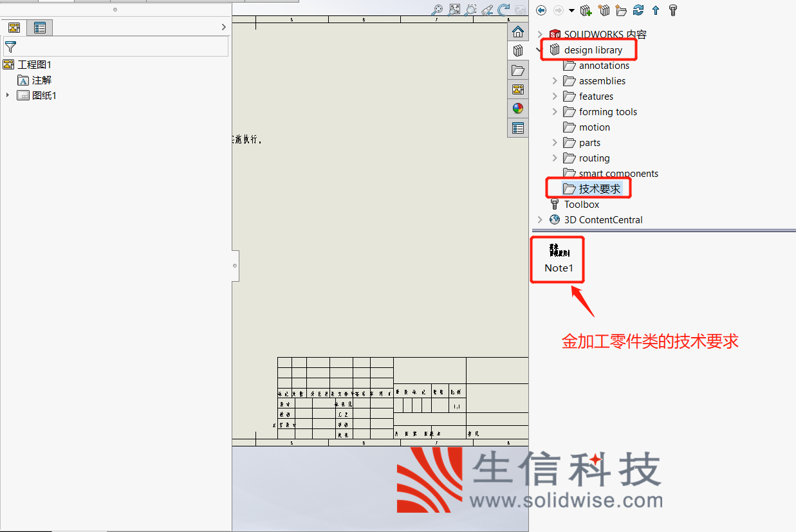Image resolution: width=796 pixels, height=532 pixels.
Task: Select the Toolbox item
Action: [x=582, y=205]
